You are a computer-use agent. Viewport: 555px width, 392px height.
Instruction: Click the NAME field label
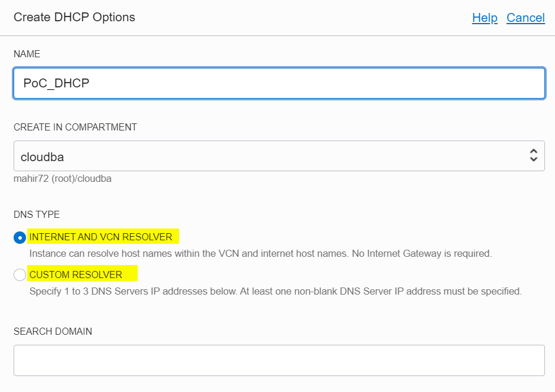pos(27,54)
